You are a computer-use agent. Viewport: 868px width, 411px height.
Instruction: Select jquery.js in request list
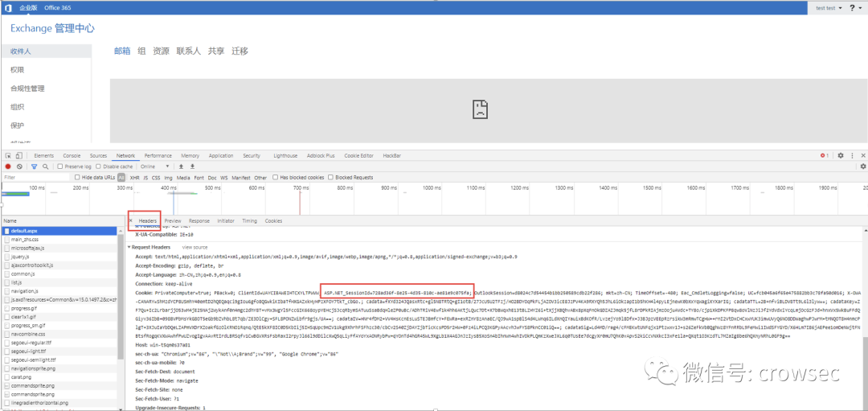pos(59,257)
